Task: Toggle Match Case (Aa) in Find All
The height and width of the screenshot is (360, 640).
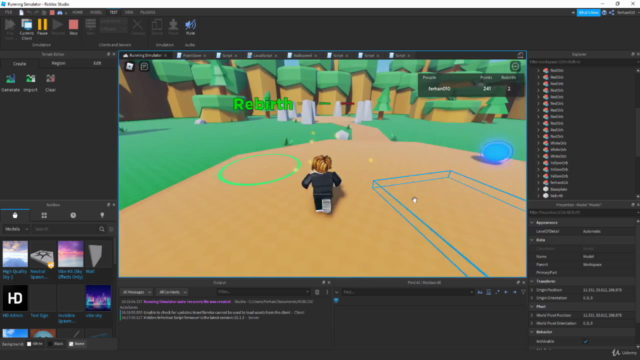Action: (x=480, y=292)
